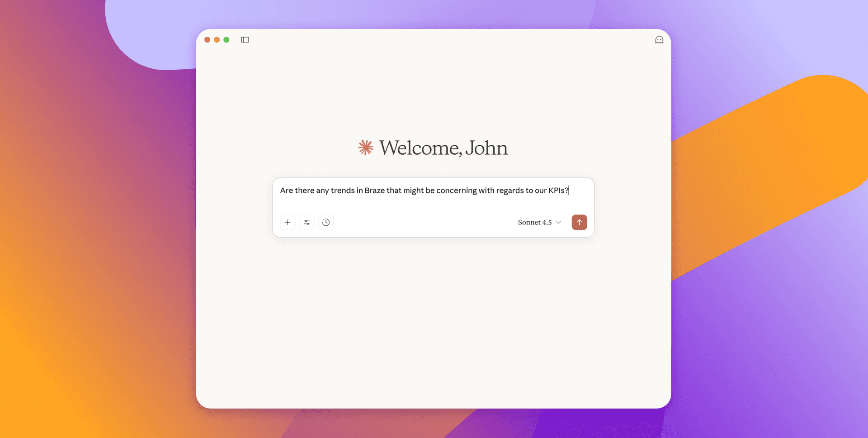Screen dimensions: 868x438
Task: Click the chevron next to Sonnet 4.5
Action: (559, 222)
